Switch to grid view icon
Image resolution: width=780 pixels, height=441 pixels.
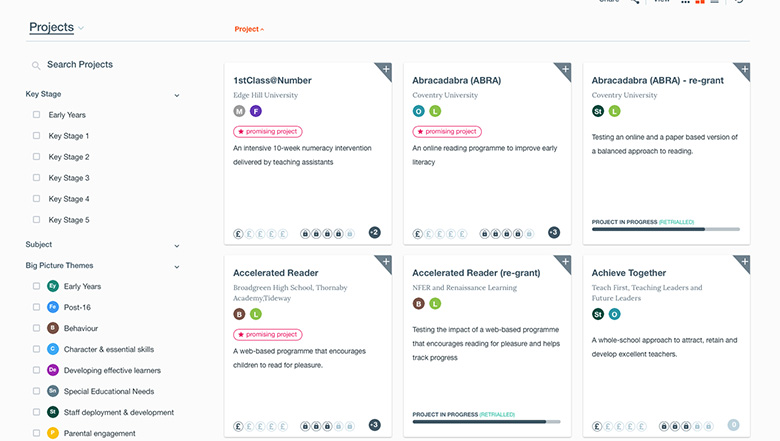tap(700, 1)
